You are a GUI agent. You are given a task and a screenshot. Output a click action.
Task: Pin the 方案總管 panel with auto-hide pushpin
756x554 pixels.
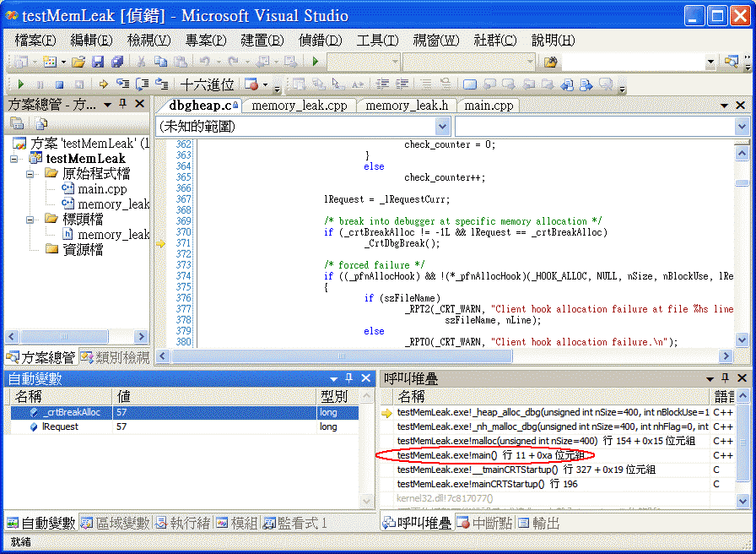[123, 104]
